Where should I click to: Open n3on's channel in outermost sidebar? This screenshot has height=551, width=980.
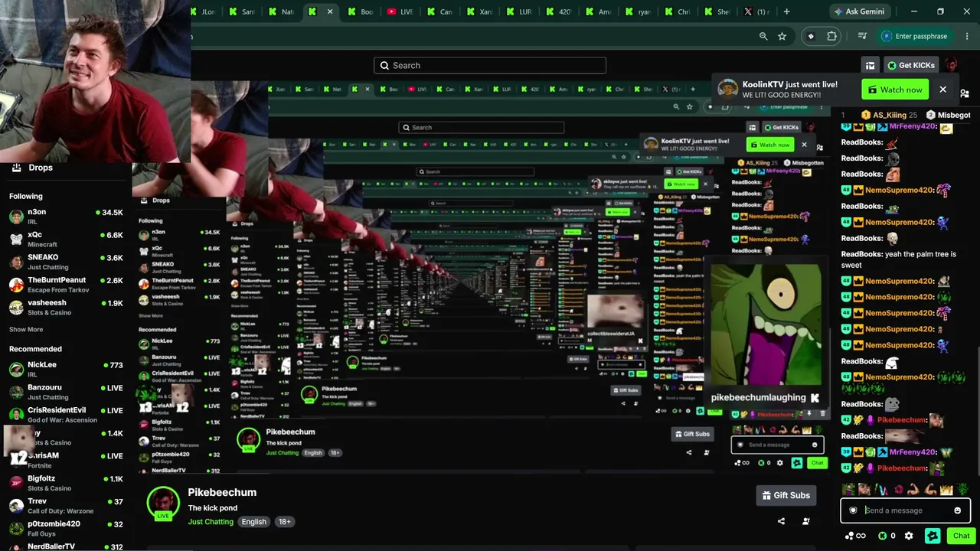click(x=66, y=217)
